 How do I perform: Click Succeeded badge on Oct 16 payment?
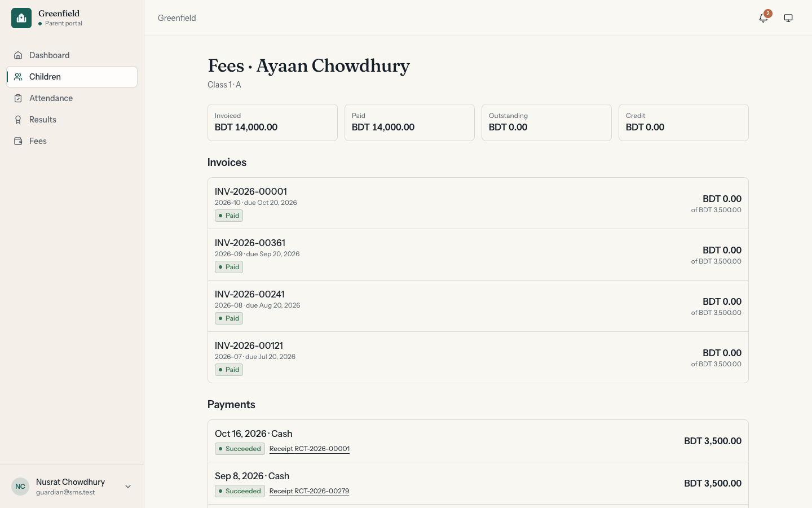coord(240,449)
